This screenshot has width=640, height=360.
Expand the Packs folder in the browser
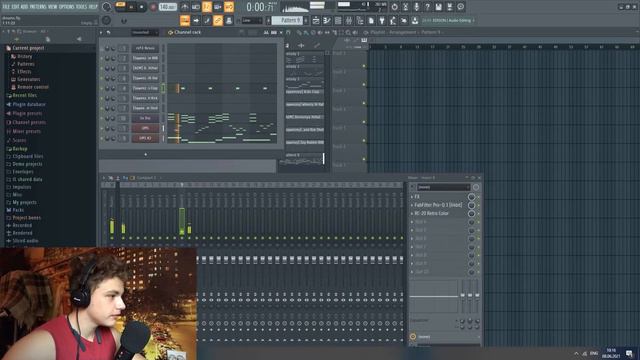pos(18,210)
